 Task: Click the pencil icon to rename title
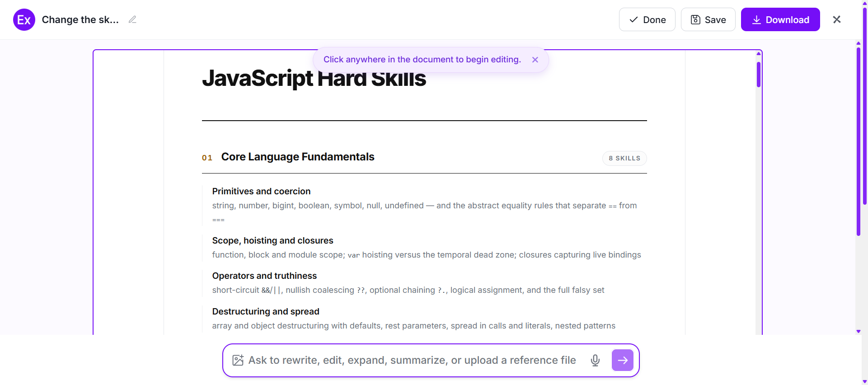(132, 19)
